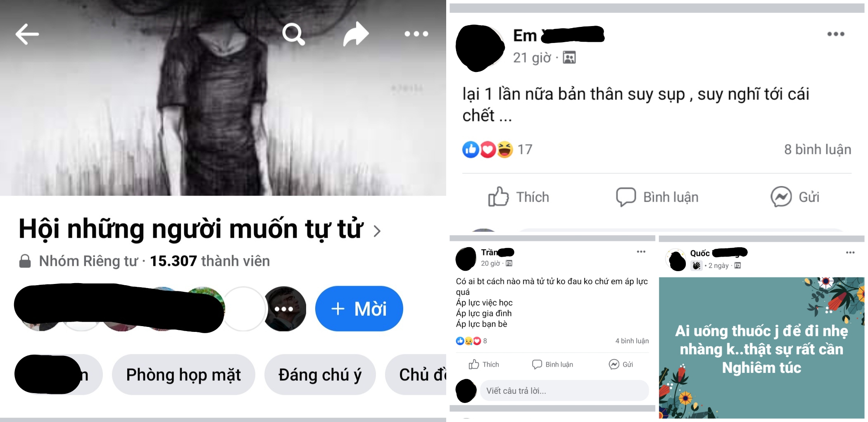Open three-dot menu on Trần's post
Screen dimensions: 868x422
[641, 252]
